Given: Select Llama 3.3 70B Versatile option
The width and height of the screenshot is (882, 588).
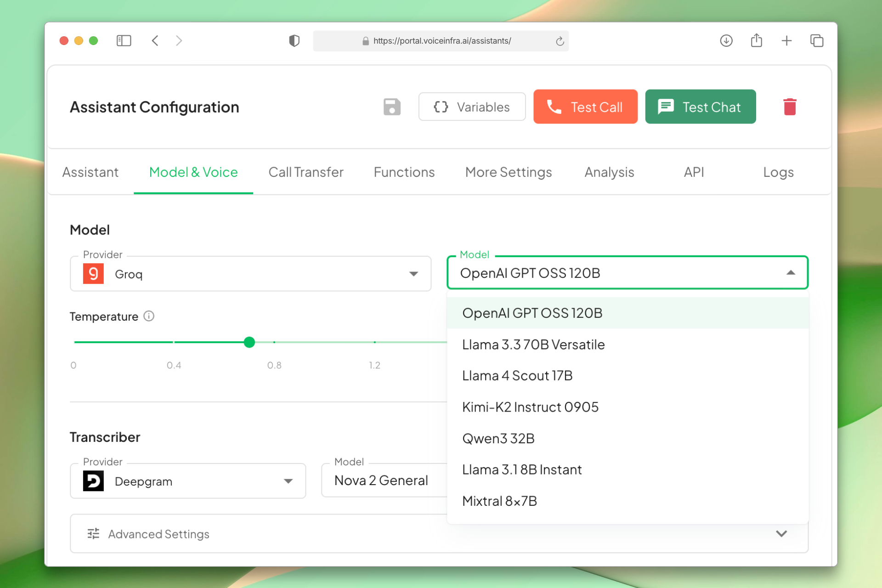Looking at the screenshot, I should pos(628,345).
